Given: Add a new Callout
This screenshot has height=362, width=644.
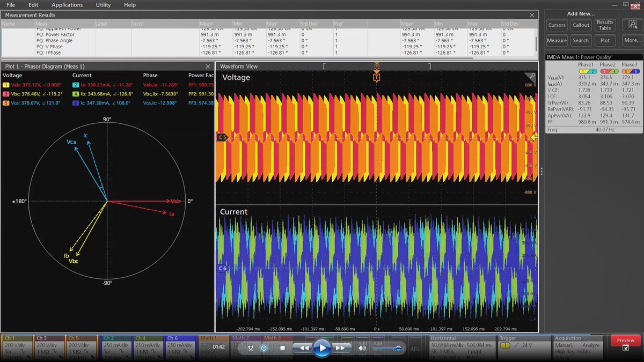Looking at the screenshot, I should click(x=581, y=25).
